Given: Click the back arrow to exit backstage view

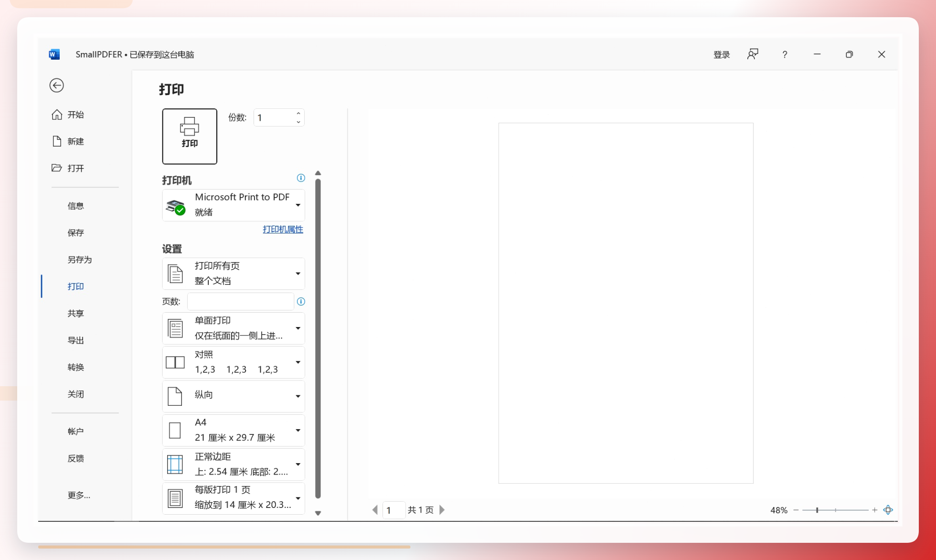Looking at the screenshot, I should (56, 85).
